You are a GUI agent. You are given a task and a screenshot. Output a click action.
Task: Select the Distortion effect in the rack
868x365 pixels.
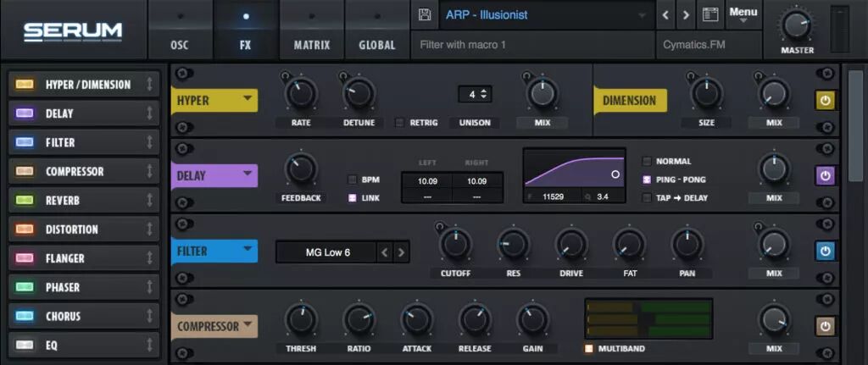(84, 229)
